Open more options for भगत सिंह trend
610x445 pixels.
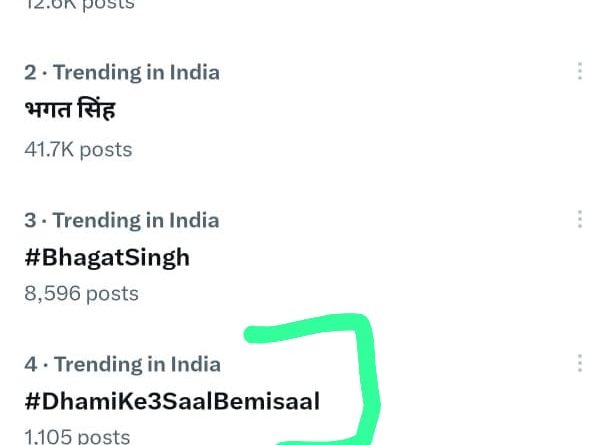(580, 72)
